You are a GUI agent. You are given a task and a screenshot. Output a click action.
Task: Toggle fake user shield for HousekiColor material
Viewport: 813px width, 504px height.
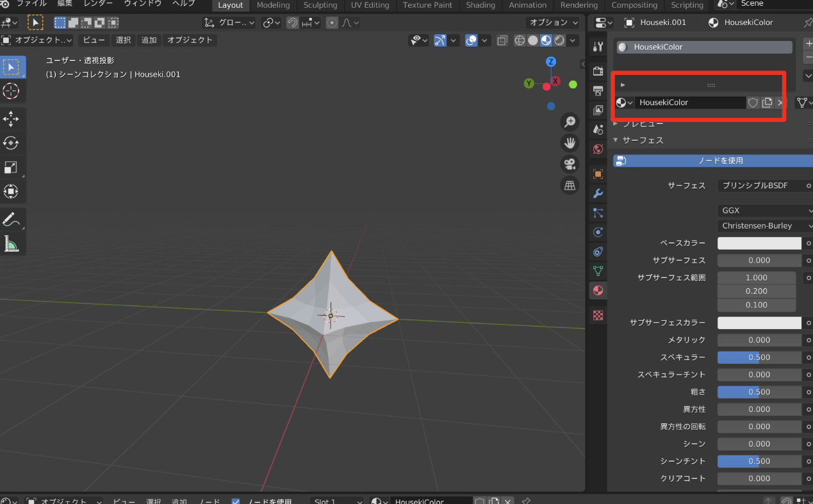pyautogui.click(x=753, y=102)
